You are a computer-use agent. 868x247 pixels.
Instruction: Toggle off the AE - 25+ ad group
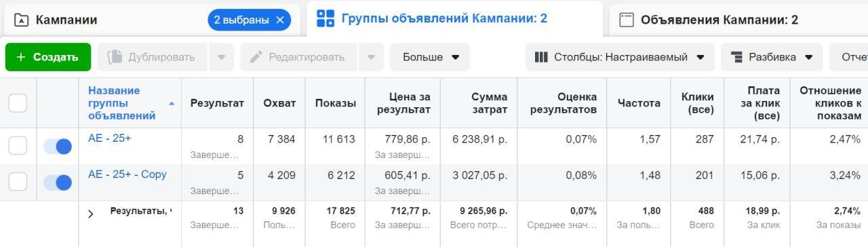click(58, 147)
